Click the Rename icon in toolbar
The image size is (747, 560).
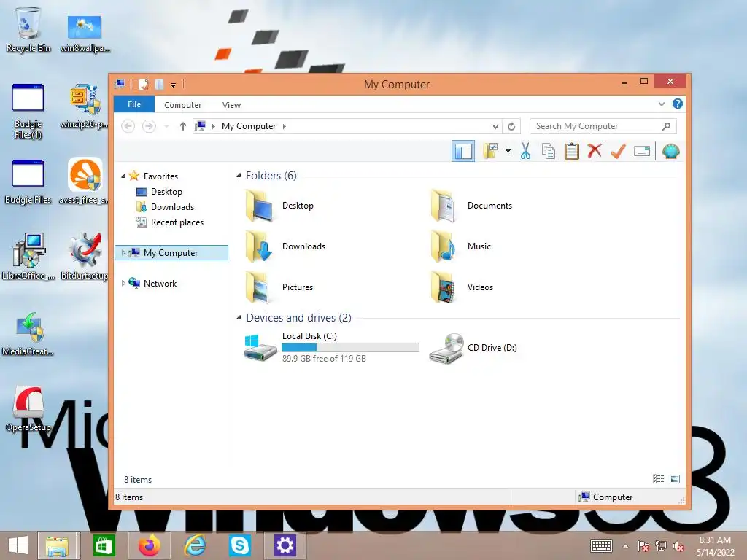click(642, 152)
